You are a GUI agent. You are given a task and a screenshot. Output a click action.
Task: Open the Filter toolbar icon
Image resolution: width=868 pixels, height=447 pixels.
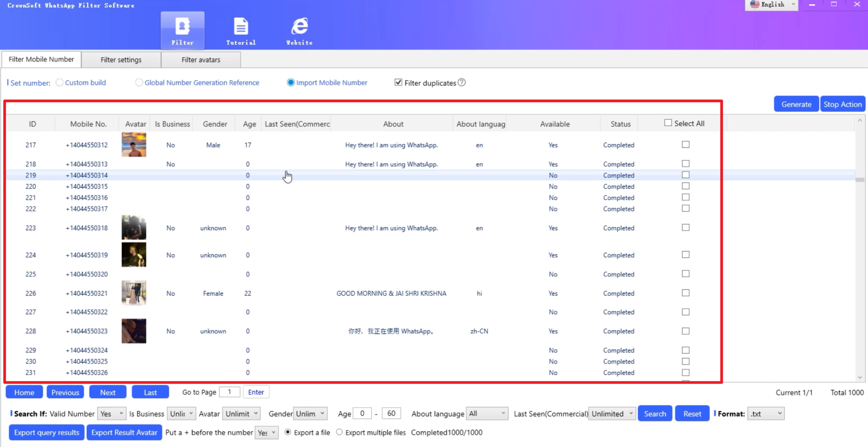click(x=183, y=30)
